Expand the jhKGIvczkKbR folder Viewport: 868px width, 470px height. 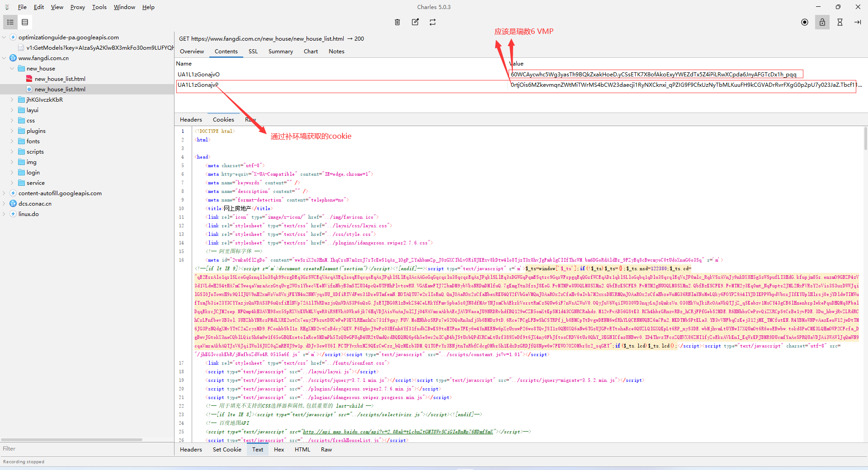pos(12,99)
